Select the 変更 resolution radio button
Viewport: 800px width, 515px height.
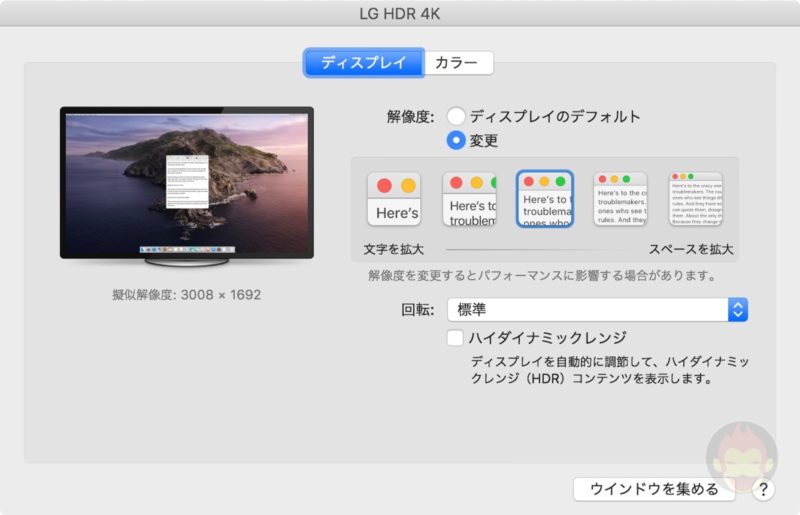coord(456,140)
